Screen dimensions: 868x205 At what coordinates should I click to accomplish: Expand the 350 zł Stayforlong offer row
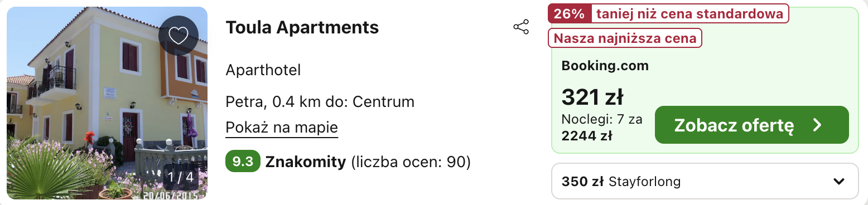[x=705, y=181]
